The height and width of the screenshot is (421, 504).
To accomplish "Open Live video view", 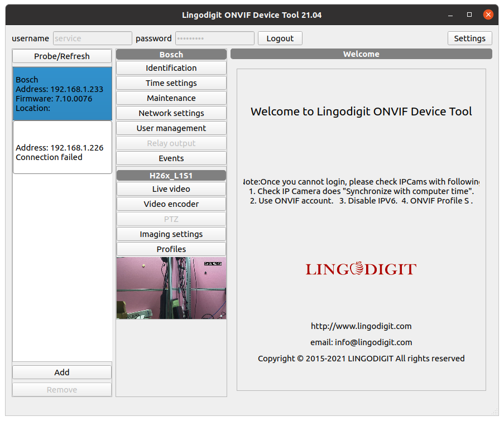I will [171, 189].
